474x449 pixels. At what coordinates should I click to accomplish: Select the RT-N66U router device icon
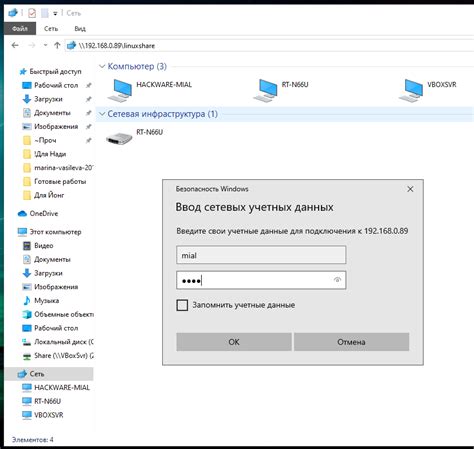click(119, 137)
